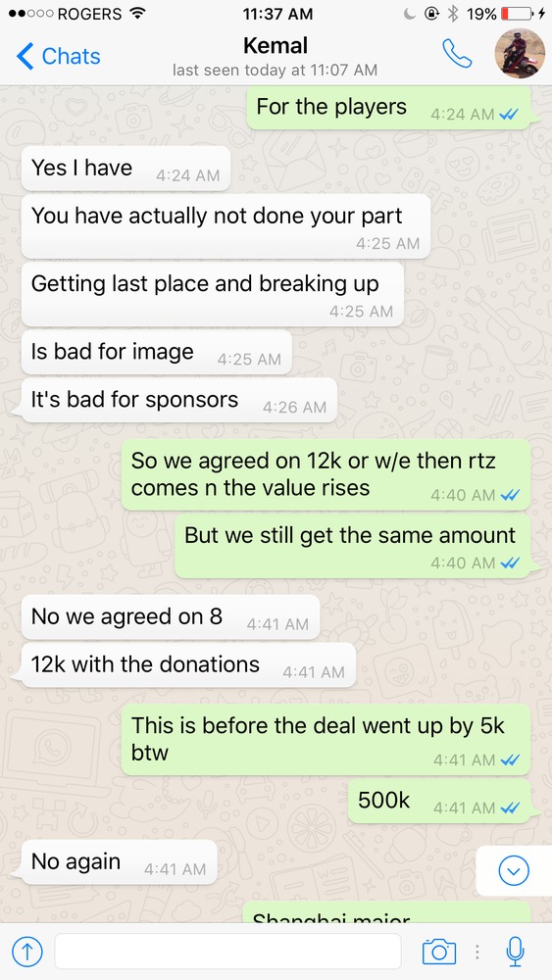Tap the Wi-Fi icon in status bar

(x=135, y=13)
